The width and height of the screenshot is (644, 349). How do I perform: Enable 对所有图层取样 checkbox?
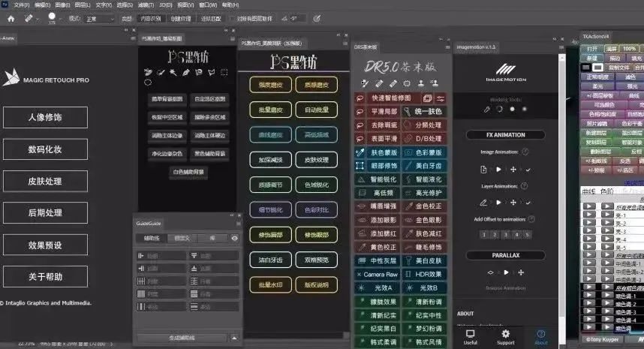[233, 19]
